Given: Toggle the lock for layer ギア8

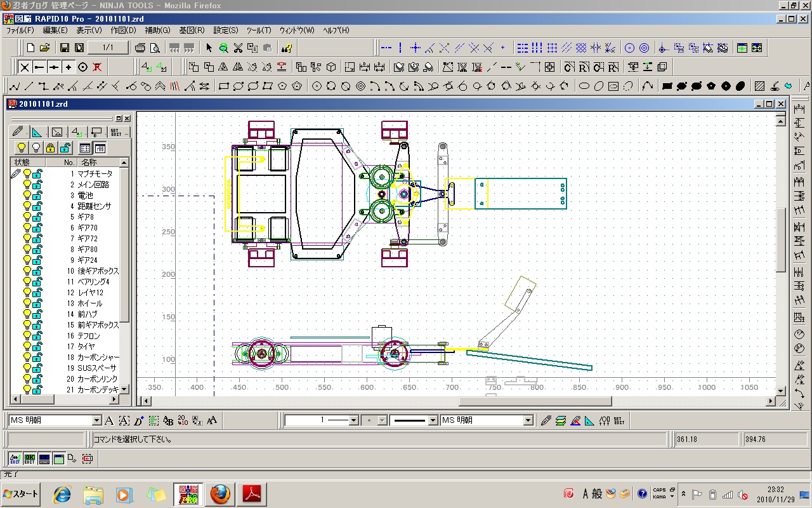Looking at the screenshot, I should click(x=37, y=217).
